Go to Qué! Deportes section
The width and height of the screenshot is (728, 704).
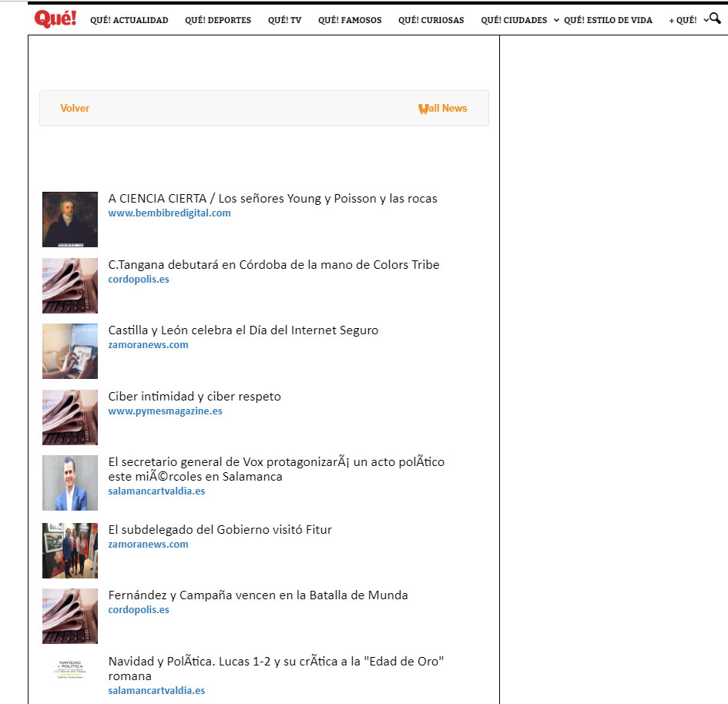218,20
